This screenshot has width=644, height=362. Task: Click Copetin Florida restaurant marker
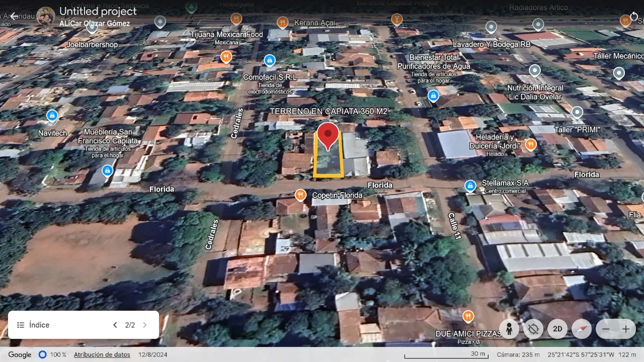pos(300,195)
